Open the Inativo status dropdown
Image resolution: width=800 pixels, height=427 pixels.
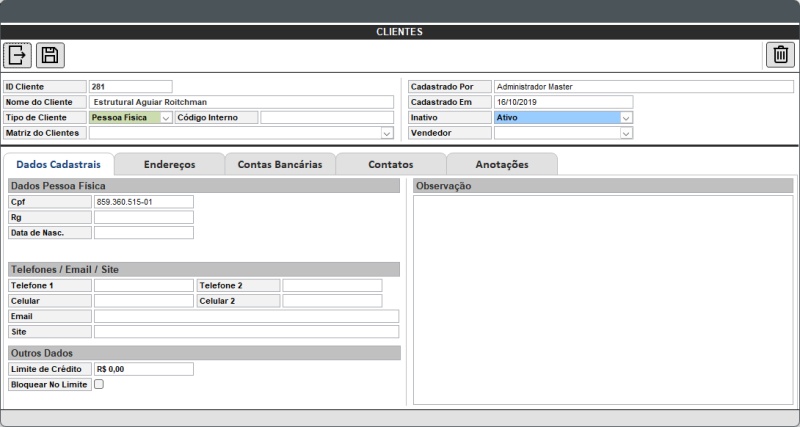pyautogui.click(x=626, y=118)
